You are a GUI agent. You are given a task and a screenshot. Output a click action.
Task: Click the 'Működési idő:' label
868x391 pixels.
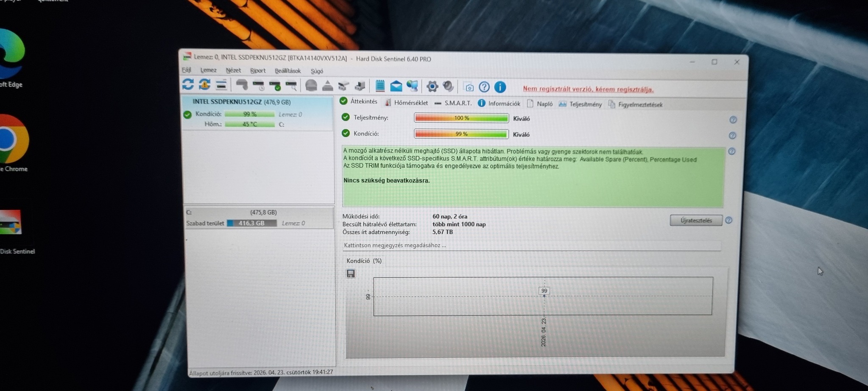click(361, 216)
